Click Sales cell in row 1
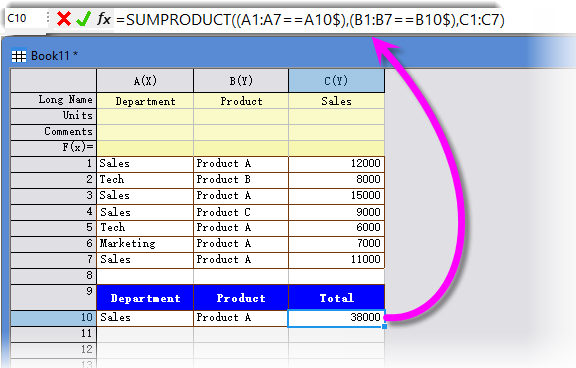This screenshot has height=368, width=576. click(145, 164)
